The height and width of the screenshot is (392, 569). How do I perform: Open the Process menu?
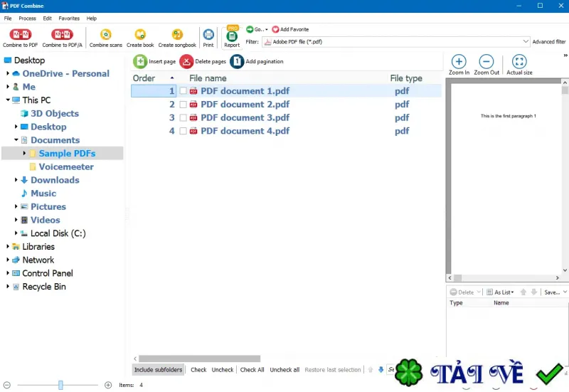(x=27, y=18)
